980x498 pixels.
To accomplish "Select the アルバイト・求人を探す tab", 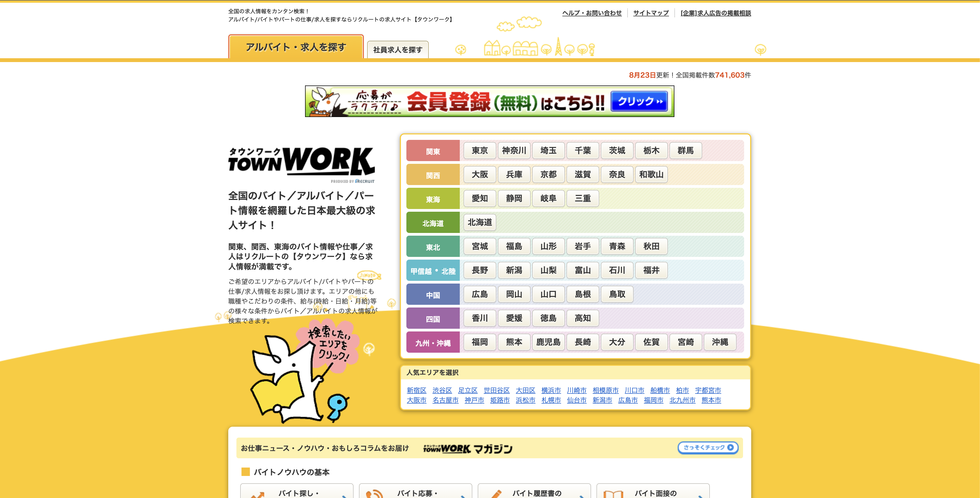I will pos(296,47).
